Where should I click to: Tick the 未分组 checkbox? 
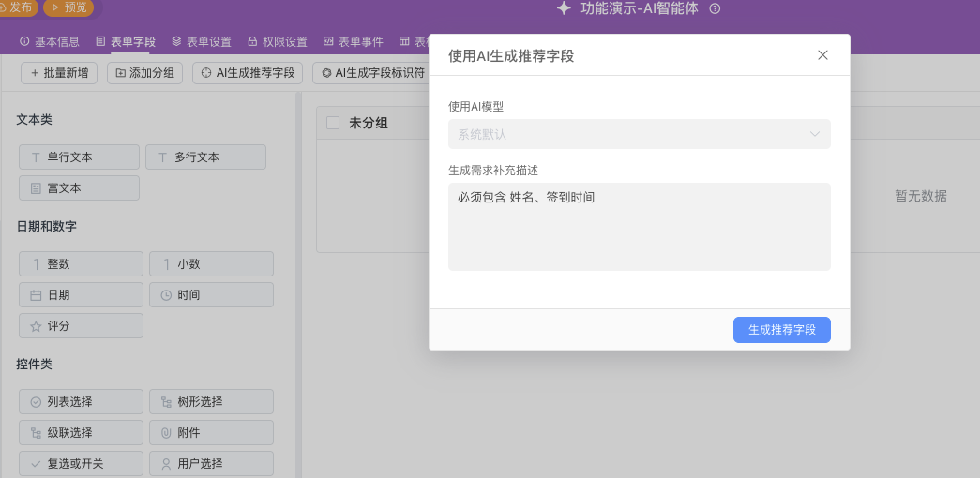tap(333, 123)
